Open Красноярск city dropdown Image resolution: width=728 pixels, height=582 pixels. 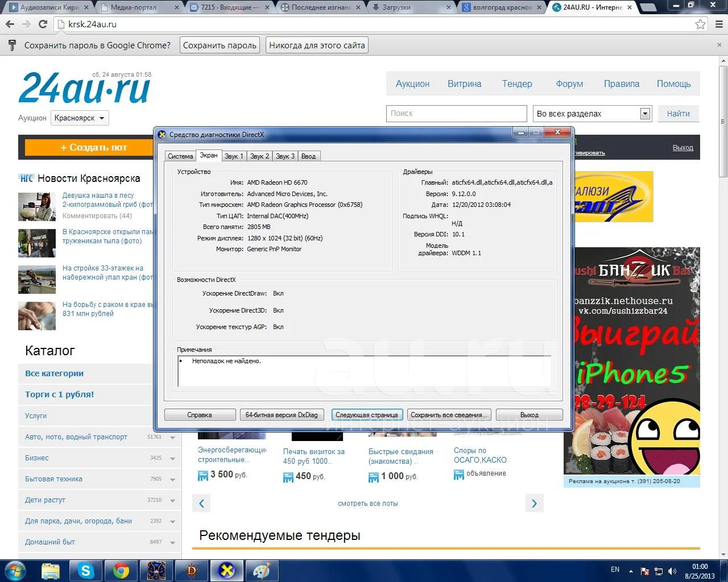(80, 118)
